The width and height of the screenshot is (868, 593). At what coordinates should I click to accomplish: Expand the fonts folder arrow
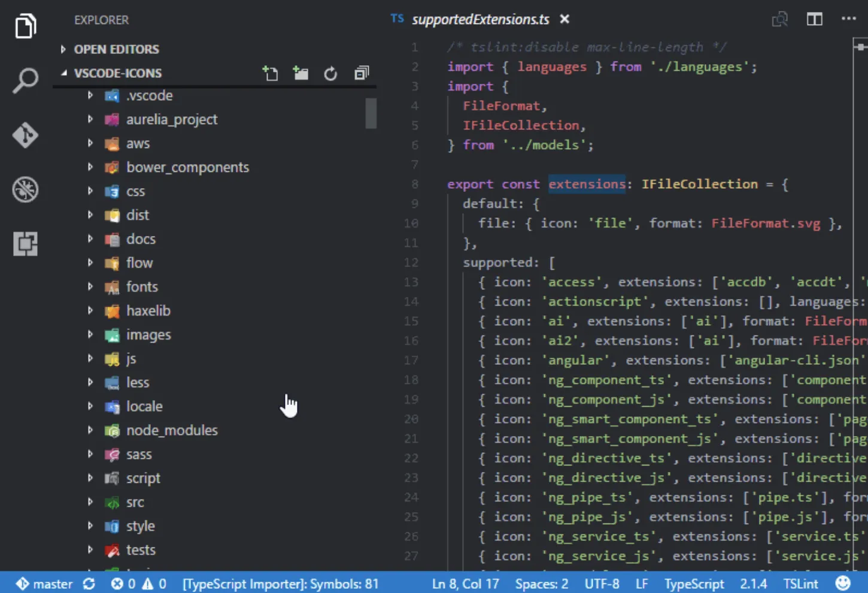click(x=90, y=286)
